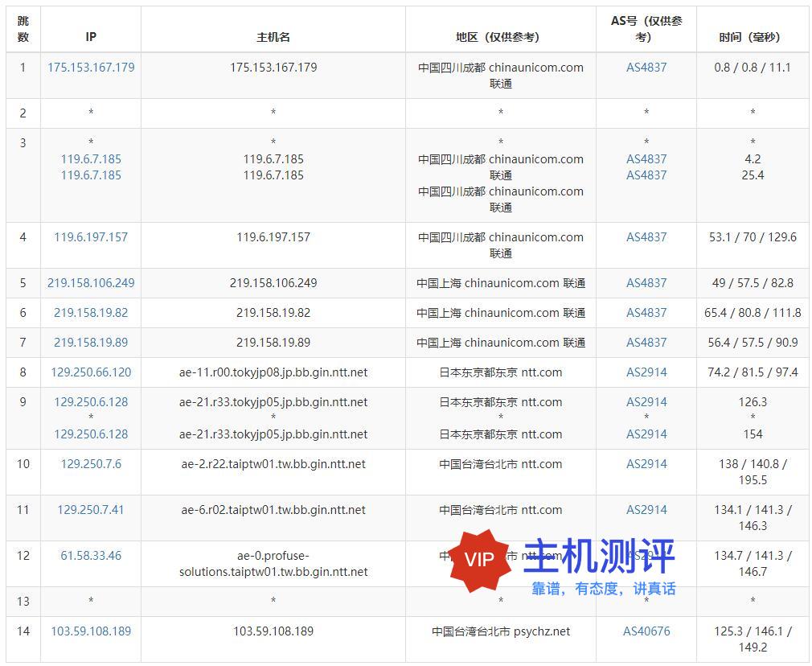Open the AS4837 link in hop 1 row
The height and width of the screenshot is (666, 812).
646,68
